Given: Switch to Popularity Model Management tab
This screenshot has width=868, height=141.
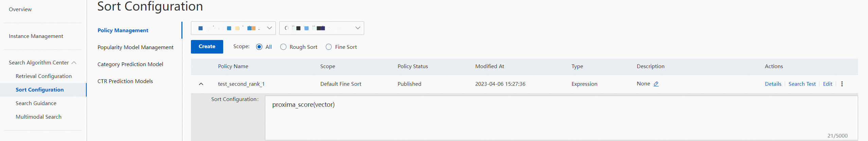Looking at the screenshot, I should pyautogui.click(x=135, y=47).
